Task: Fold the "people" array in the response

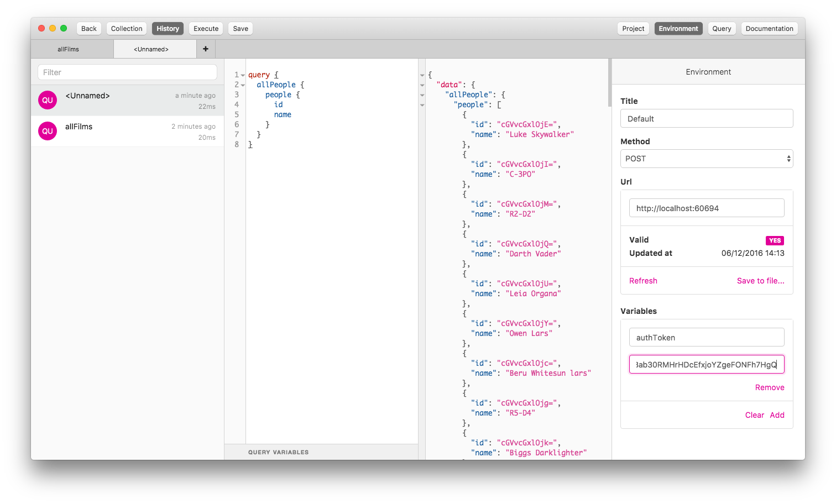Action: (x=422, y=105)
